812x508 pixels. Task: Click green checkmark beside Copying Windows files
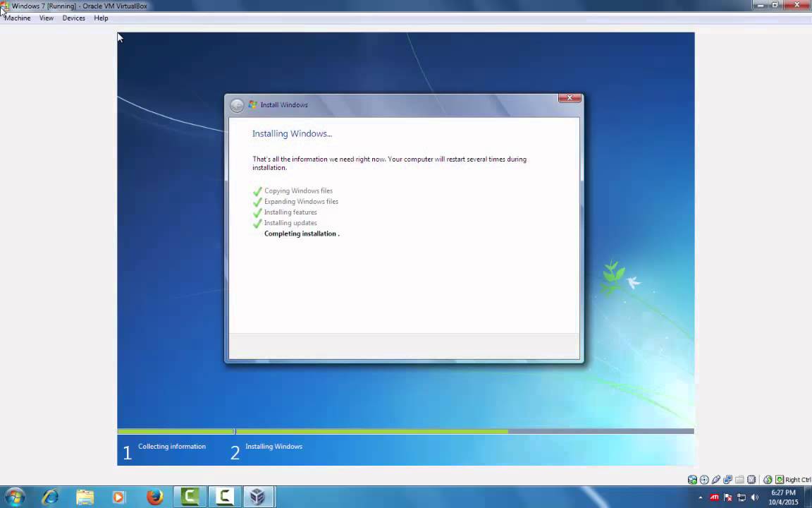(257, 191)
